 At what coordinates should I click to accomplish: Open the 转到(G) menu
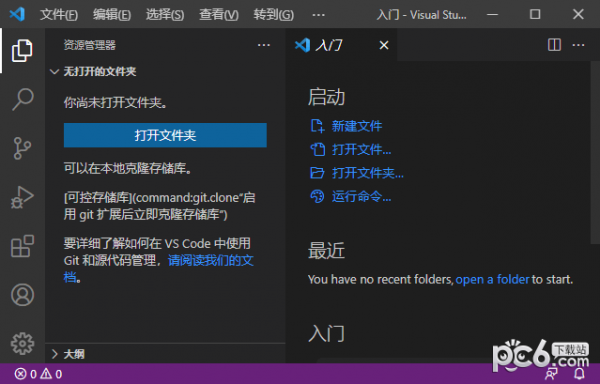[x=274, y=15]
